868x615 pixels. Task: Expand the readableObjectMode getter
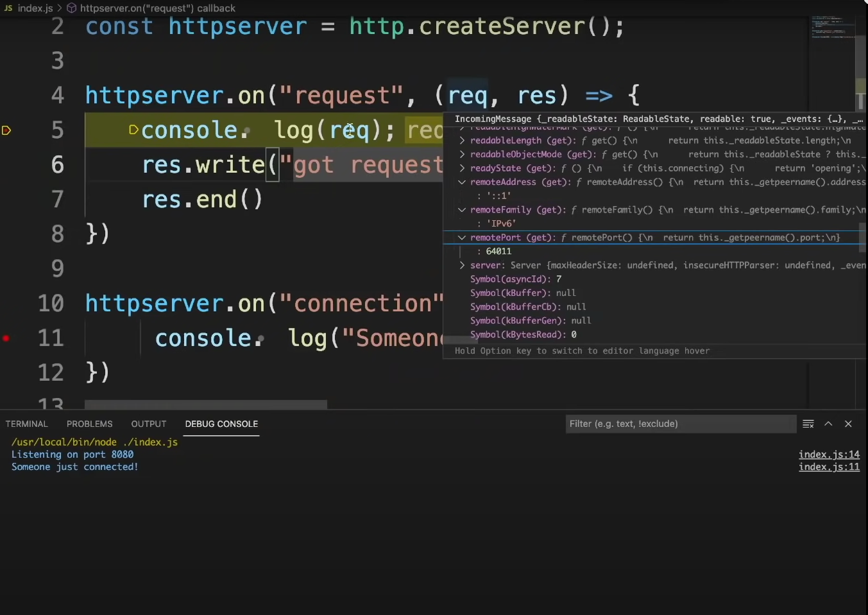(x=461, y=154)
